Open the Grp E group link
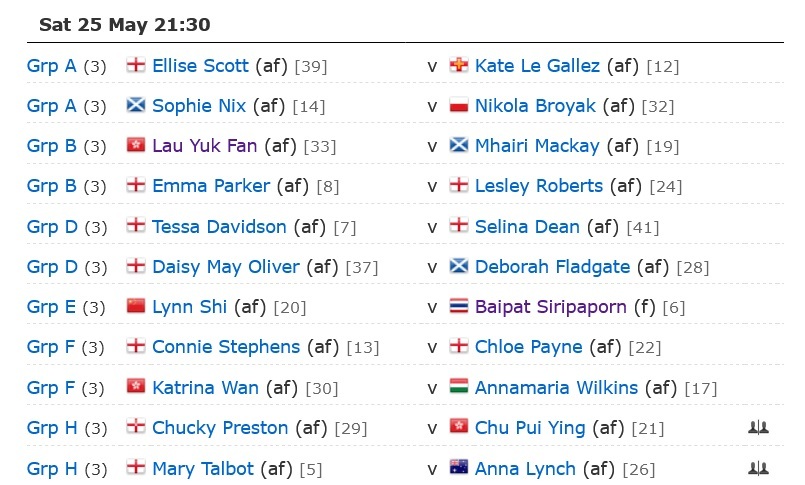805x485 pixels. pyautogui.click(x=51, y=307)
